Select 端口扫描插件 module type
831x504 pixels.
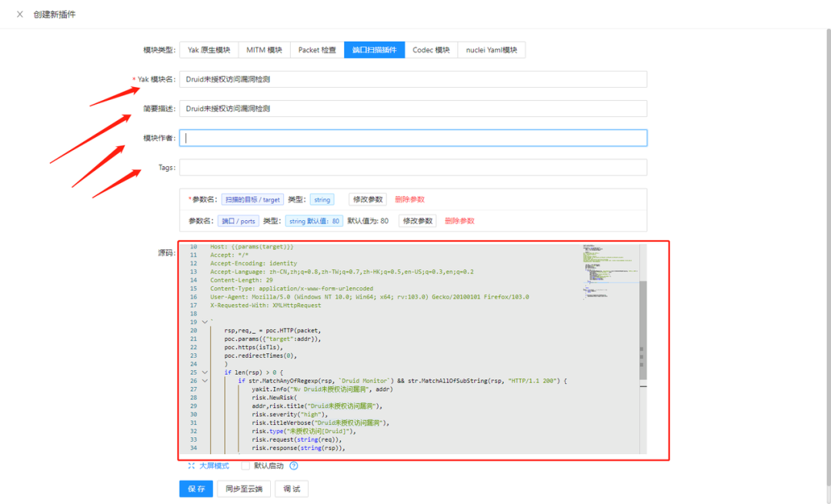tap(375, 50)
